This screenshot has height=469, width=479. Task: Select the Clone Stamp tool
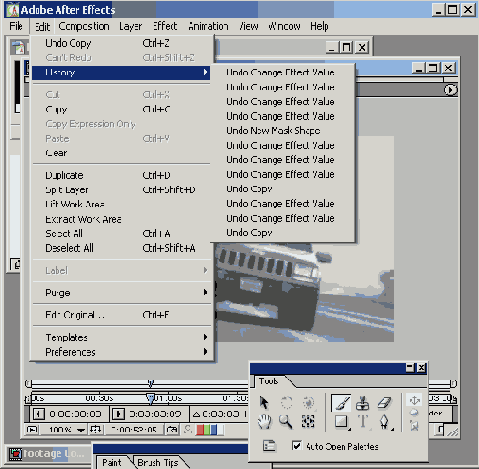pyautogui.click(x=363, y=403)
